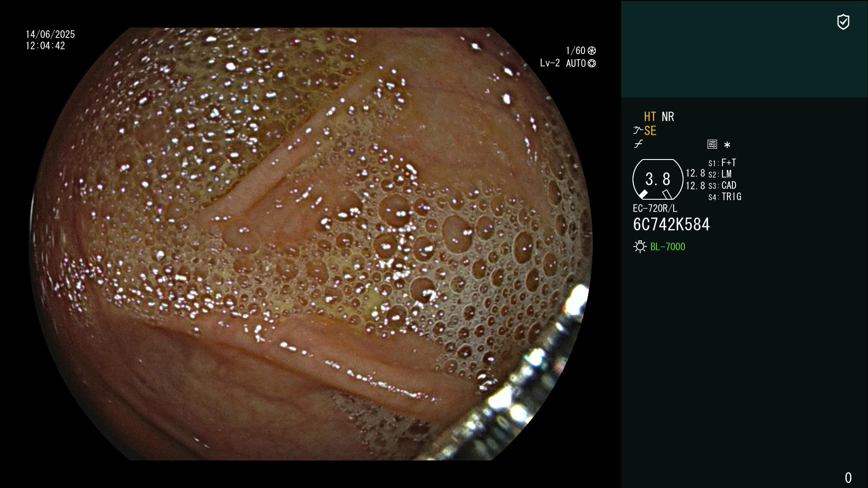Image resolution: width=868 pixels, height=488 pixels.
Task: Click the filled channel marker in scope diagram
Action: click(643, 194)
